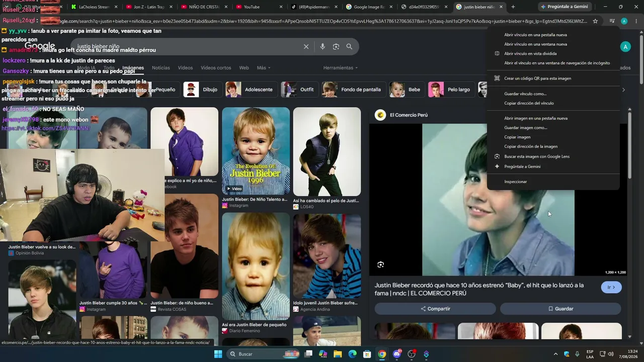Image resolution: width=644 pixels, height=362 pixels.
Task: Select 'Abrir vínculo en una ventana nueva'
Action: pos(553,44)
